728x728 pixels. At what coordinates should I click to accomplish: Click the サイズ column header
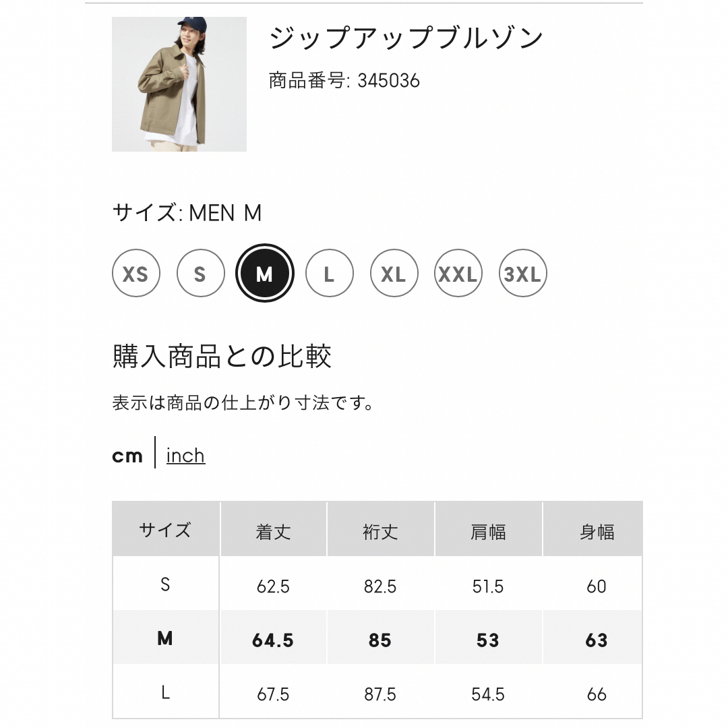(165, 529)
